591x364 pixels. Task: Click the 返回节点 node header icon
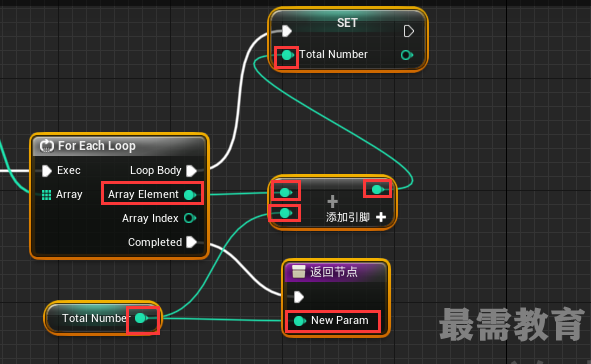pyautogui.click(x=299, y=271)
